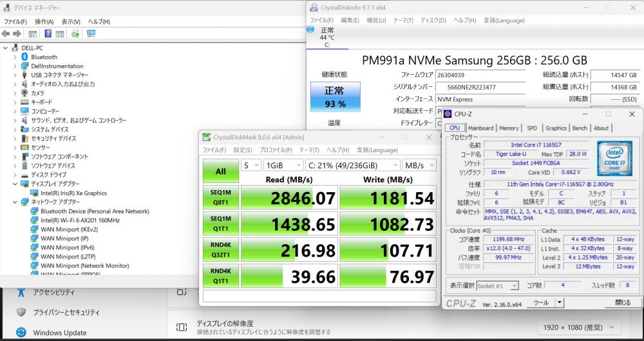Open Windows Update in the Settings sidebar
The height and width of the screenshot is (341, 644).
pos(60,333)
